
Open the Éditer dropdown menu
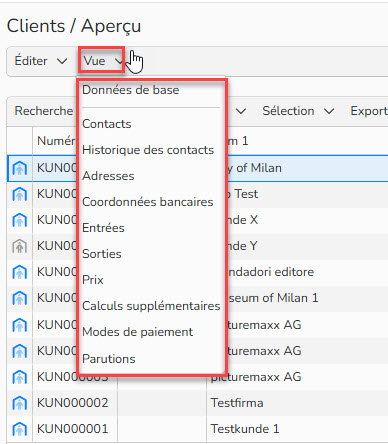(x=41, y=61)
